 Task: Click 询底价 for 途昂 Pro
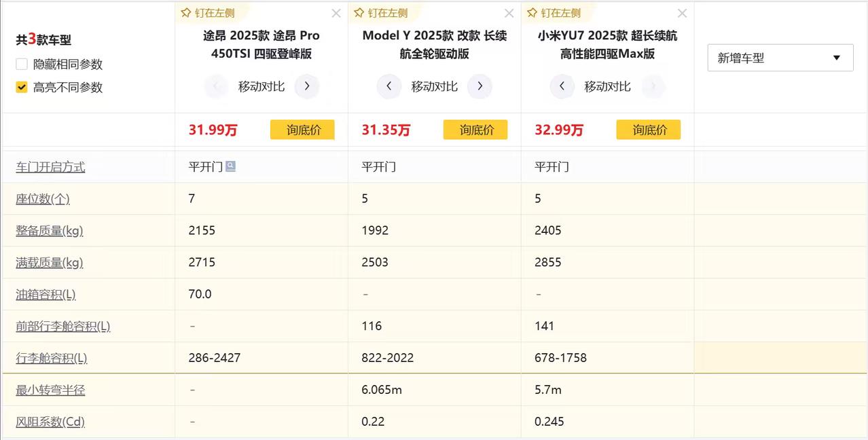(302, 130)
